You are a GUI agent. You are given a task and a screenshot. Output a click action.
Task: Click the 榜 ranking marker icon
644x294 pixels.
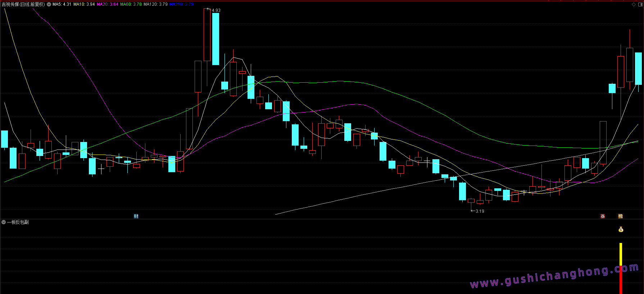tap(620, 216)
